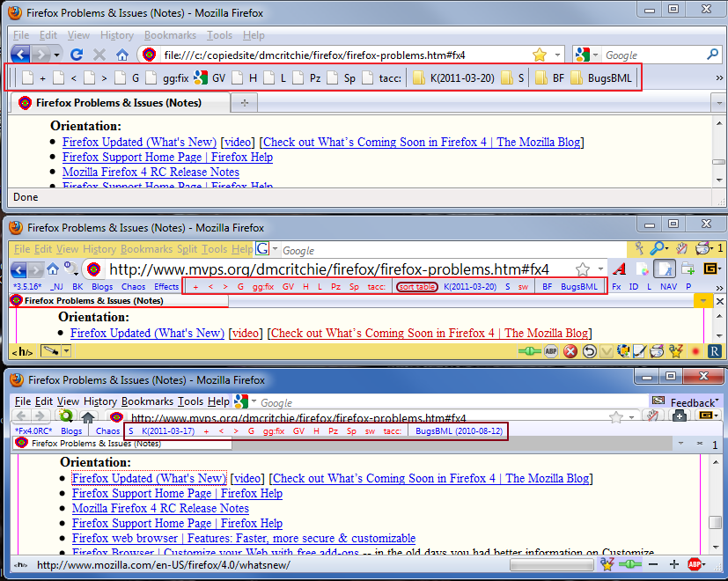Open address bar history dropdown in top window
728x581 pixels.
[557, 55]
